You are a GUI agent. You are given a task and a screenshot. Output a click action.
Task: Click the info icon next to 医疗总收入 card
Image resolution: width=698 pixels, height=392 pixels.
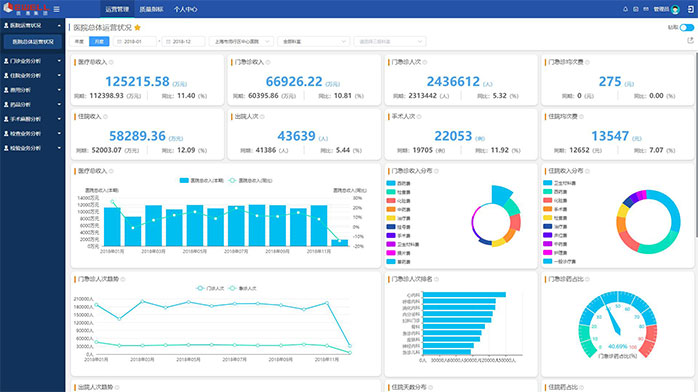(x=111, y=62)
